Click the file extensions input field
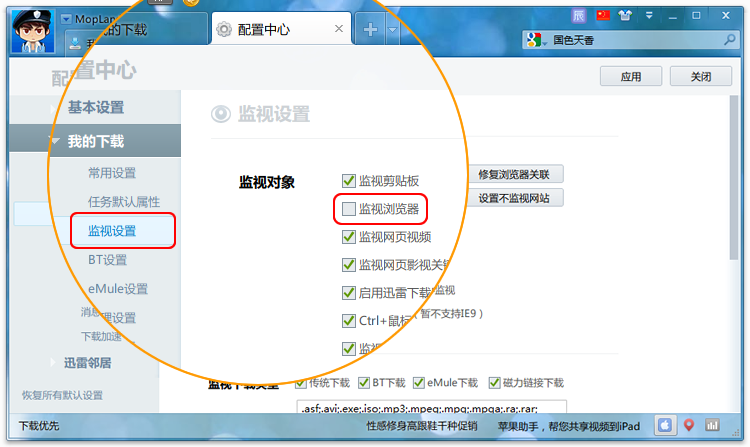The width and height of the screenshot is (750, 447). click(x=431, y=407)
